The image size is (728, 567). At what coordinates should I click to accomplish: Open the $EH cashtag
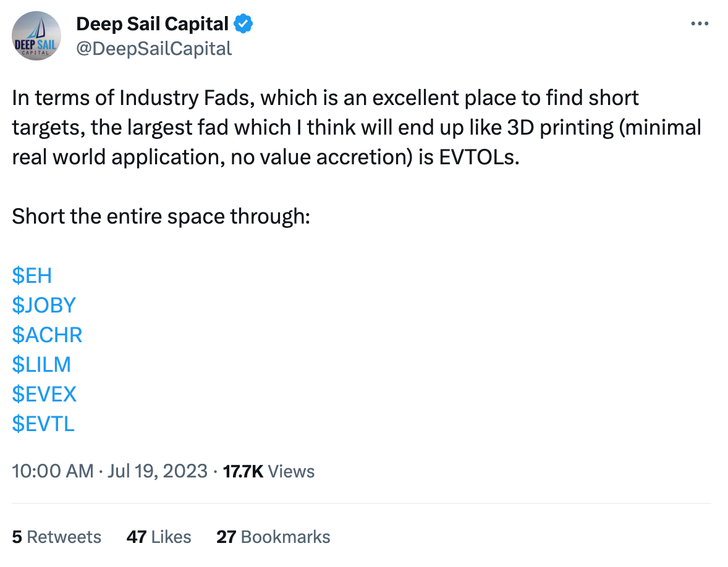(x=32, y=275)
